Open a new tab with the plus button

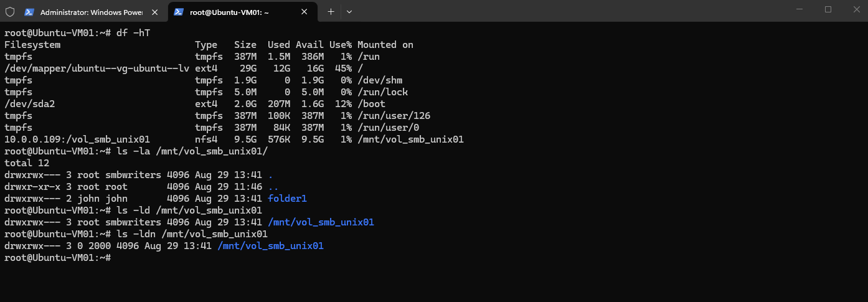point(331,12)
